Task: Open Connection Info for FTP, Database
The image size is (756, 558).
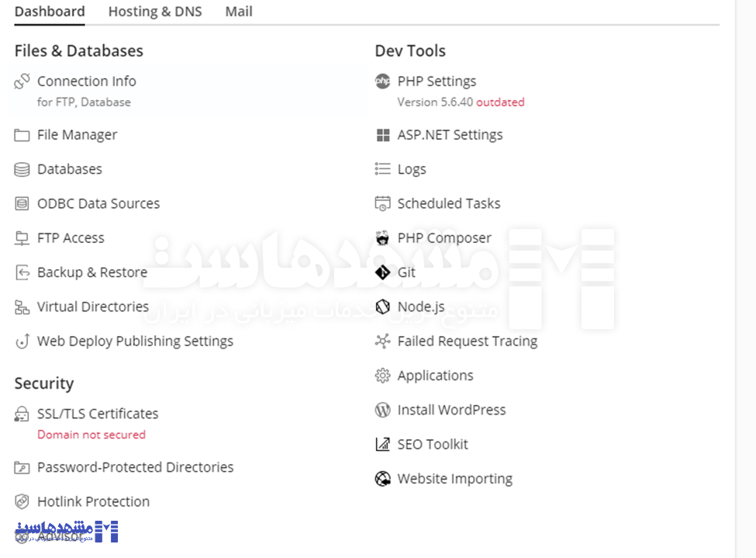Action: pos(87,81)
